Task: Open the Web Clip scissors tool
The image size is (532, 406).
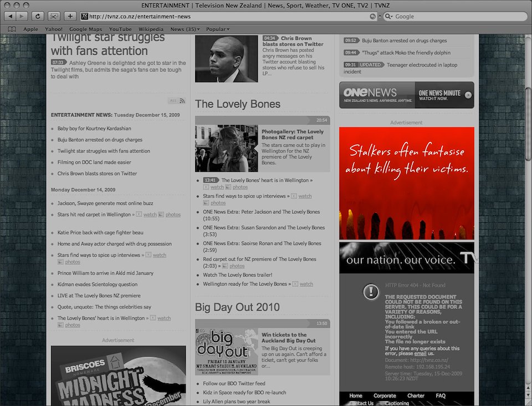Action: 54,16
